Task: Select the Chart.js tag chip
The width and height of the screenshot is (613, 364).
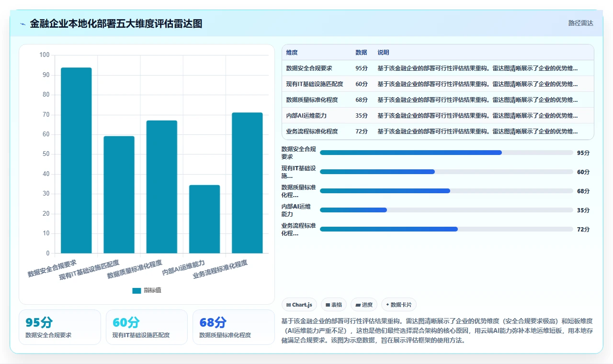Action: coord(299,305)
